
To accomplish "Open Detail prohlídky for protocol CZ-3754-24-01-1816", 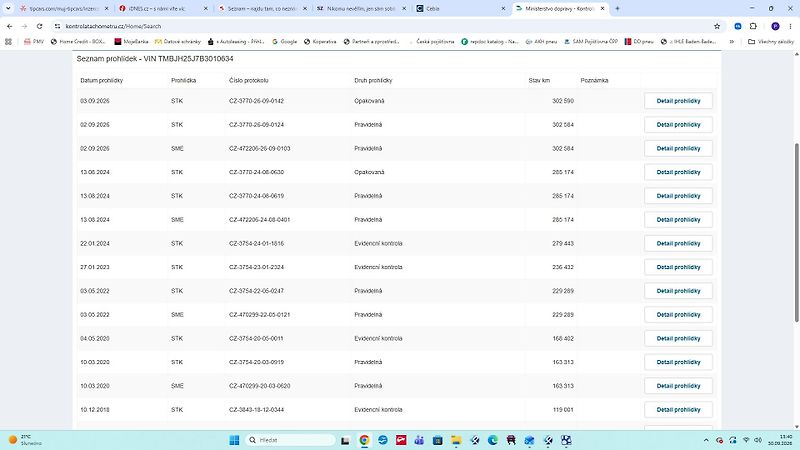I will (x=678, y=243).
